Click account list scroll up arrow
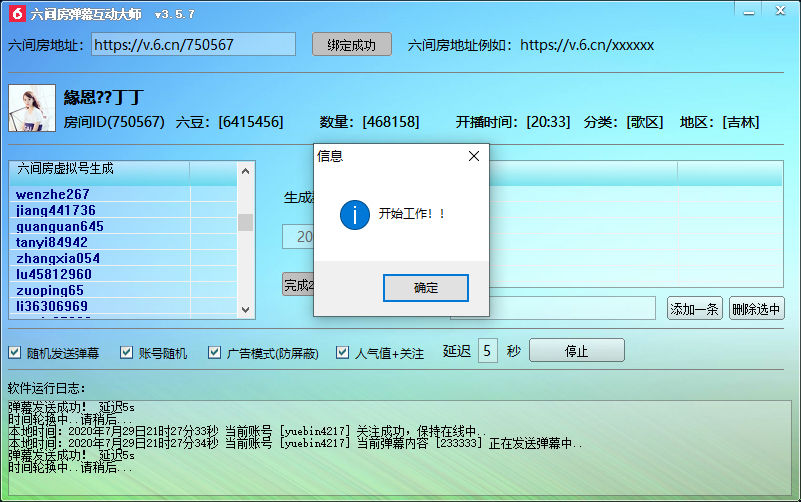This screenshot has width=801, height=502. [x=245, y=171]
